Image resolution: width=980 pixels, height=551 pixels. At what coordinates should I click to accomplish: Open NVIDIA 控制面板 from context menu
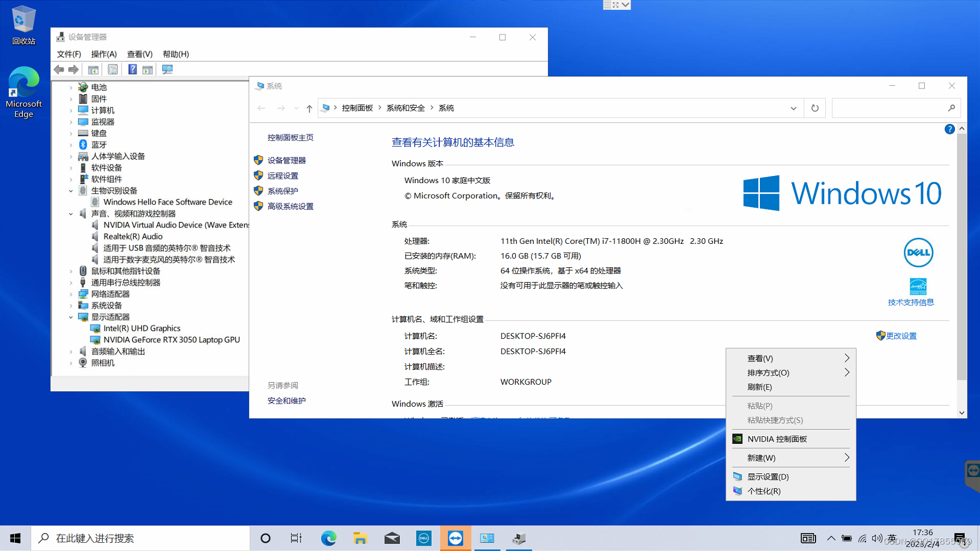click(x=790, y=439)
